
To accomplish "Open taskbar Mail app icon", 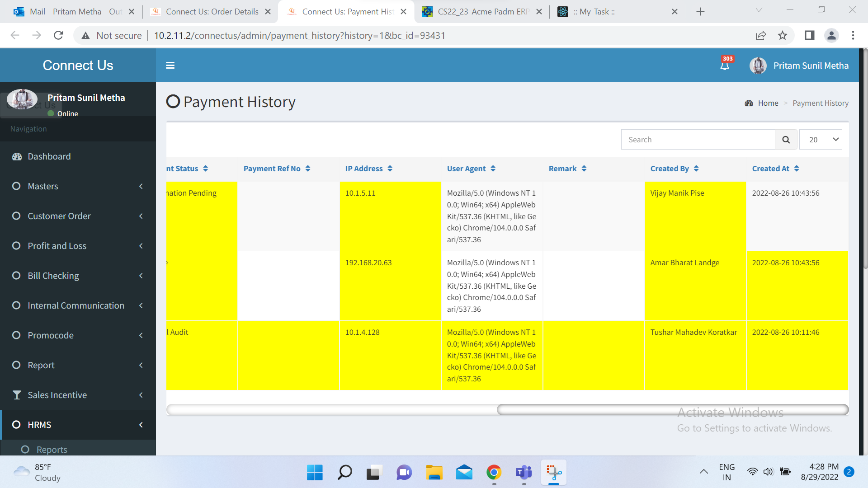I will 464,473.
